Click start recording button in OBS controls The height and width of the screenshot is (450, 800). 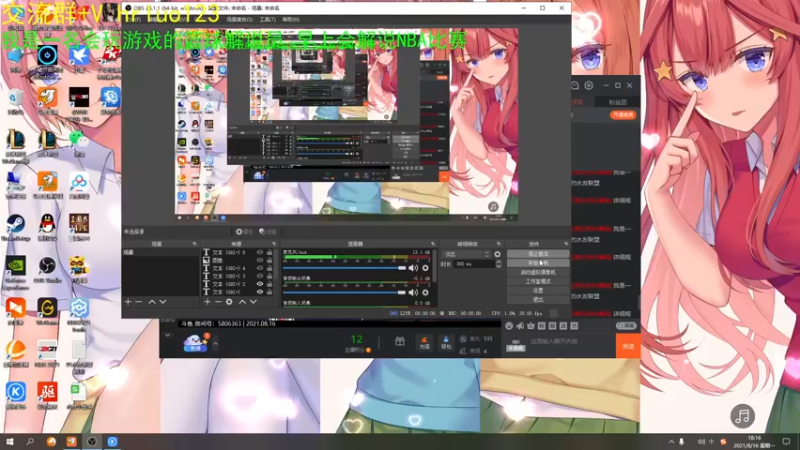[x=538, y=263]
